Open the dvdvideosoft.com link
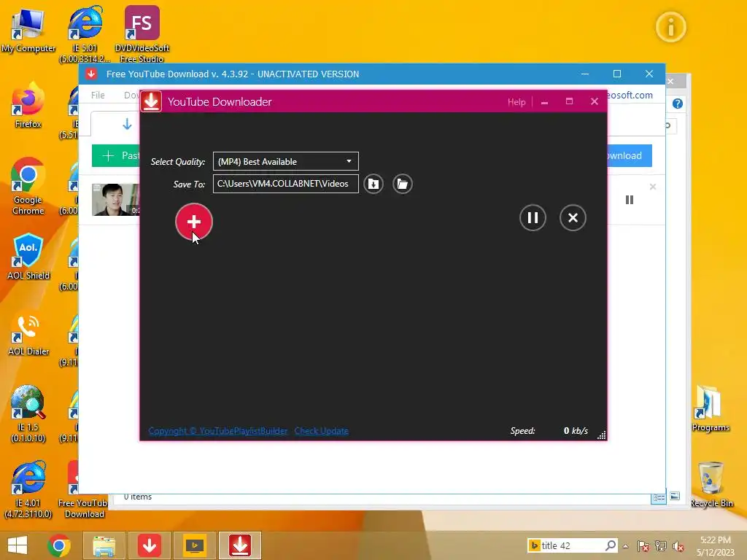 click(x=630, y=95)
